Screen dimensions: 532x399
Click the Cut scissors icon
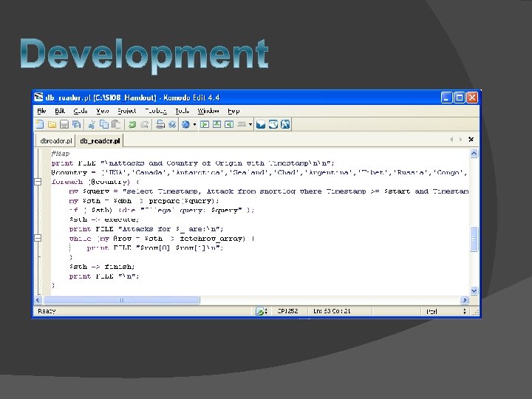(92, 125)
